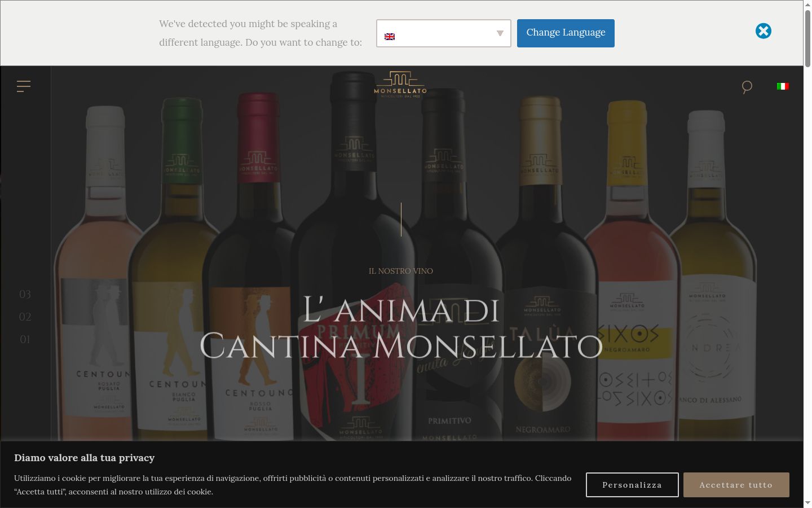Screen dimensions: 812x508
Task: Click the Change Language button
Action: 566,33
